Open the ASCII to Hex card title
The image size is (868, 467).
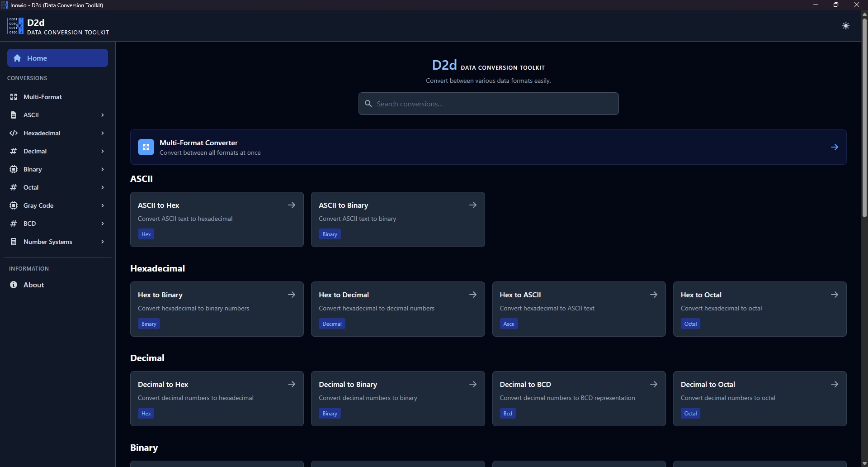pyautogui.click(x=159, y=205)
